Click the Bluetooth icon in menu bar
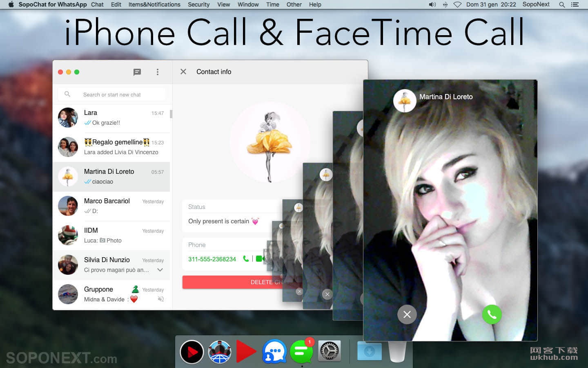 445,4
